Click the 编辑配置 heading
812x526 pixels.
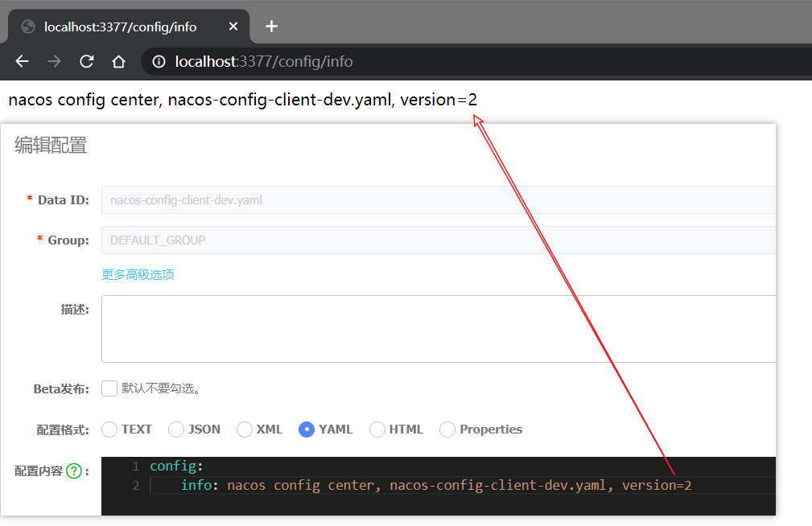point(51,145)
